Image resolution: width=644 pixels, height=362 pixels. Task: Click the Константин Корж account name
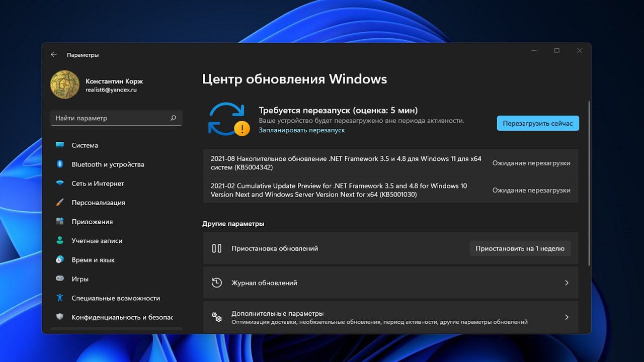(x=114, y=81)
